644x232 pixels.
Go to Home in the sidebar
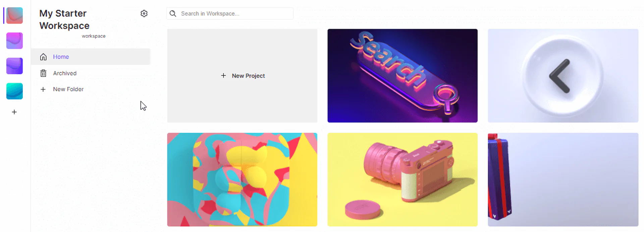pyautogui.click(x=91, y=57)
